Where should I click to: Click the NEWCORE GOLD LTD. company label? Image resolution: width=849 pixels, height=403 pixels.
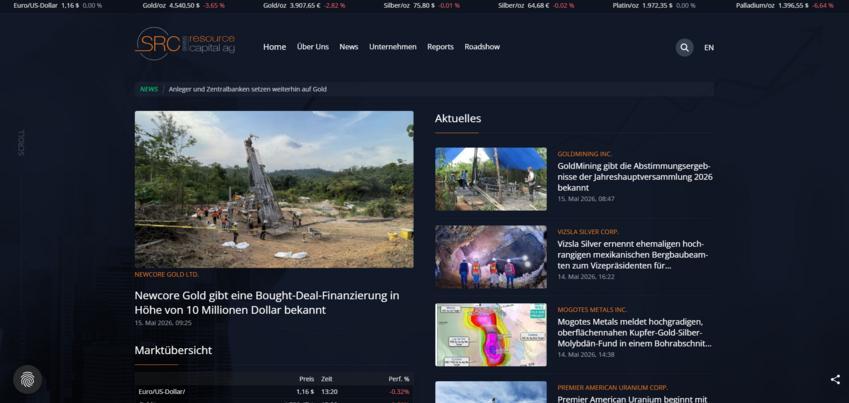[166, 275]
